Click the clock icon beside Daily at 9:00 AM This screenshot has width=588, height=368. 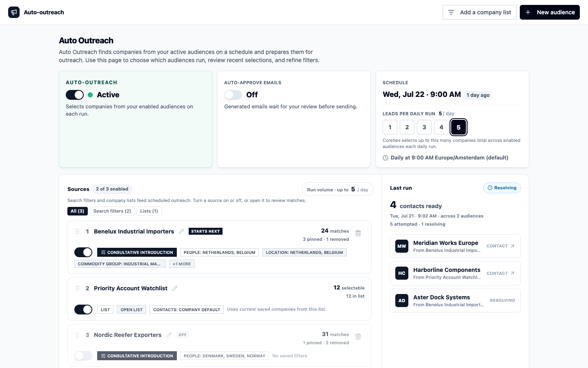pyautogui.click(x=385, y=158)
